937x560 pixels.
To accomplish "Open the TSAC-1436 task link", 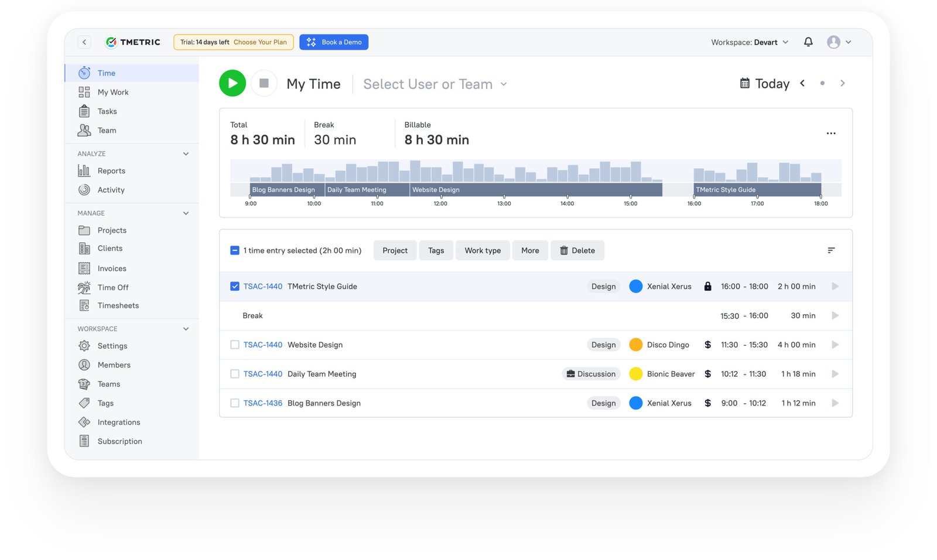I will [x=262, y=403].
